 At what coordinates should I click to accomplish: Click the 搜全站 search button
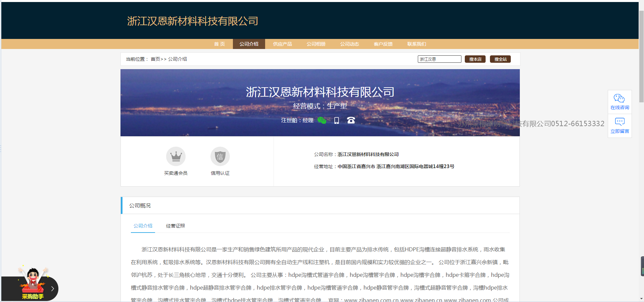tap(500, 59)
